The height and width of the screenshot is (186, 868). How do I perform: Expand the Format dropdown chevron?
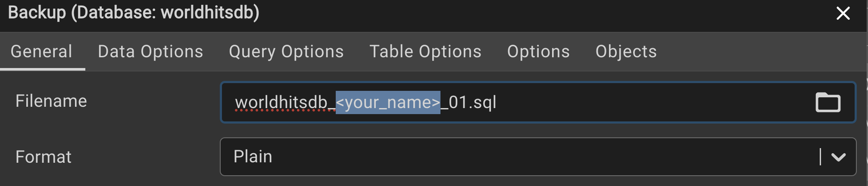[x=838, y=157]
